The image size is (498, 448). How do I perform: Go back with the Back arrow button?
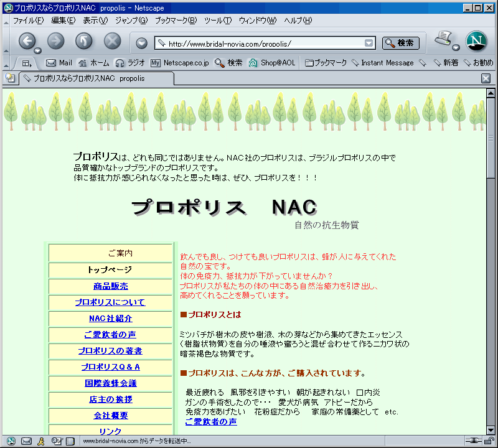[27, 41]
